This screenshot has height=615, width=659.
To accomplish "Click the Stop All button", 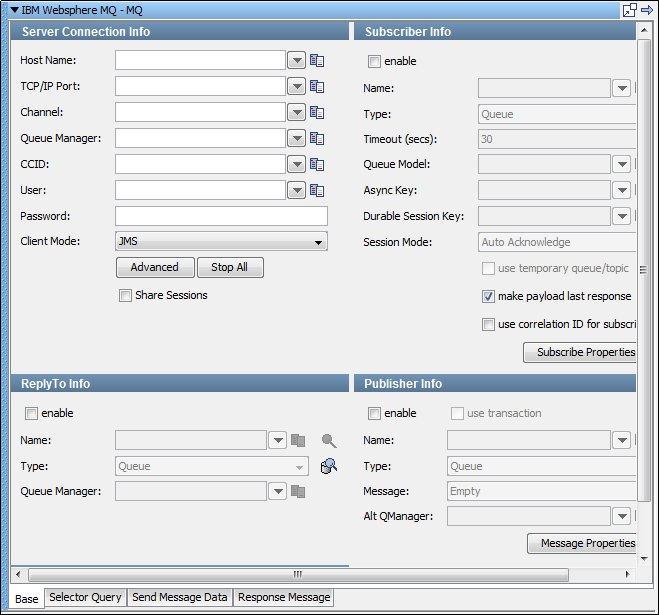I will click(x=229, y=267).
